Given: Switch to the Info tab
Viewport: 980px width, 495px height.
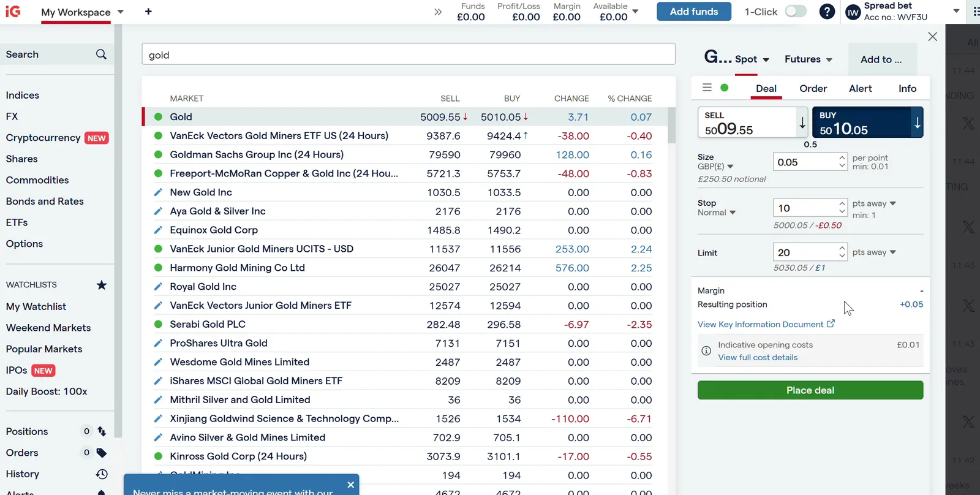Looking at the screenshot, I should click(x=907, y=88).
